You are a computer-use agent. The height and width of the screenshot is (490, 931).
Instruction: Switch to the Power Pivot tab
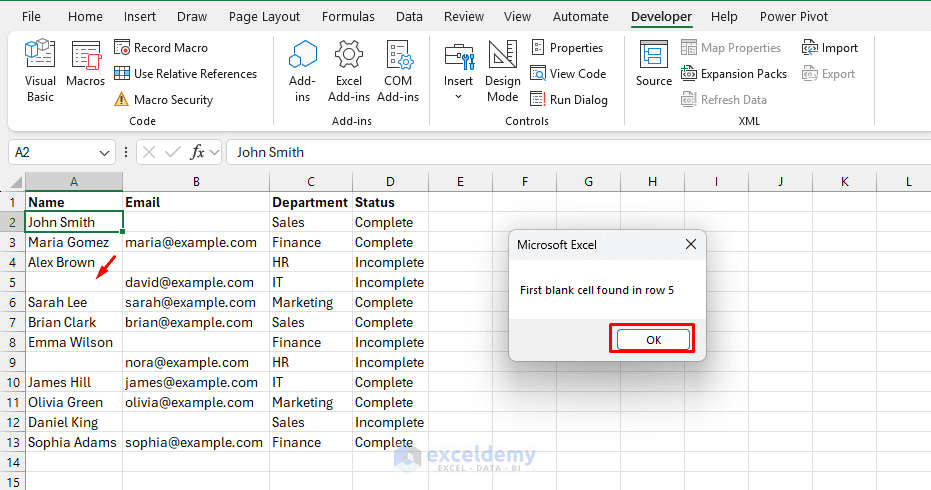pyautogui.click(x=794, y=17)
